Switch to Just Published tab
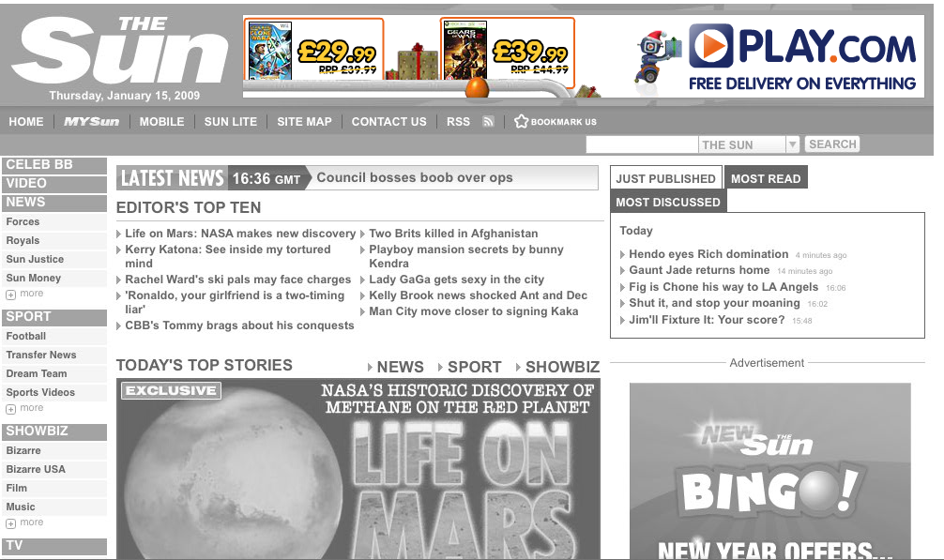Viewport: 944px width, 560px height. click(666, 178)
